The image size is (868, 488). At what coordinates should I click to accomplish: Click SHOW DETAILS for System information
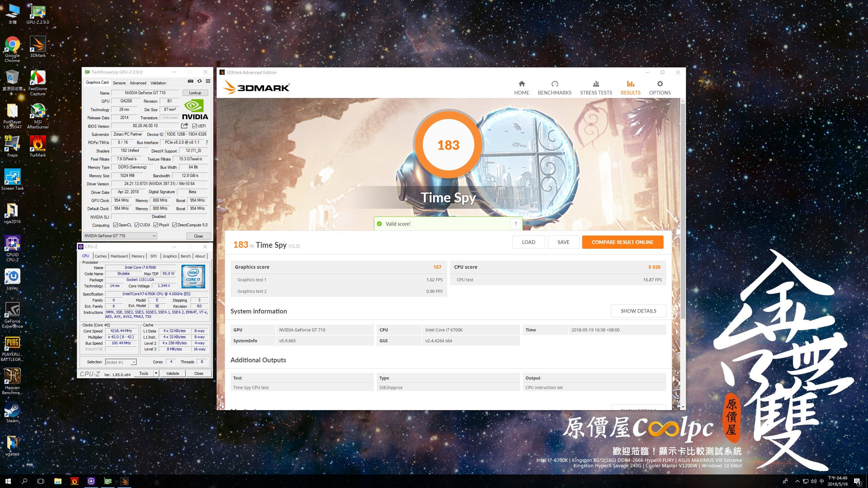[x=638, y=311]
